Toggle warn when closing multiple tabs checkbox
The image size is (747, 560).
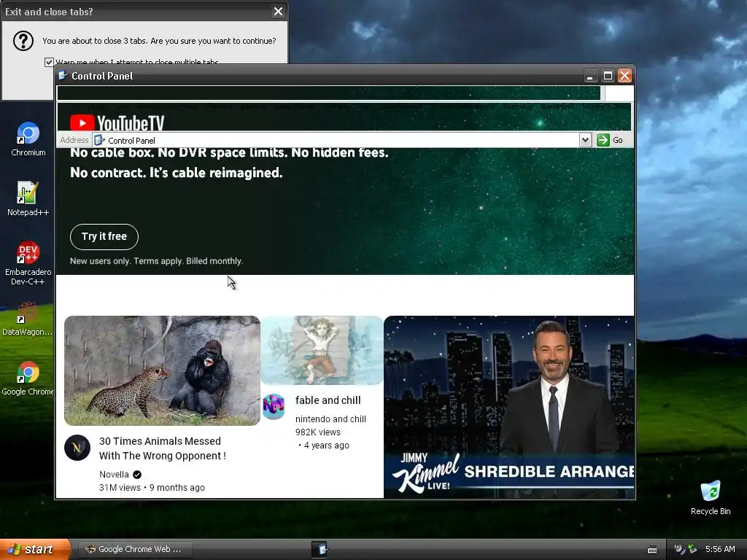tap(49, 62)
